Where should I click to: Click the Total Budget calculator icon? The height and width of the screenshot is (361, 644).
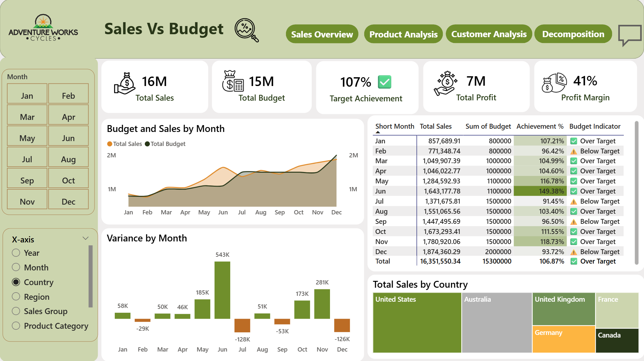233,81
